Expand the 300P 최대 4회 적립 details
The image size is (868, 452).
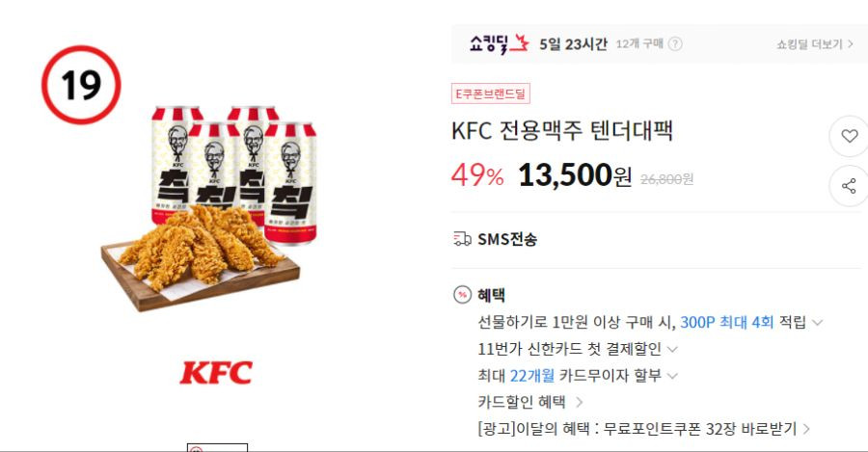coord(817,323)
